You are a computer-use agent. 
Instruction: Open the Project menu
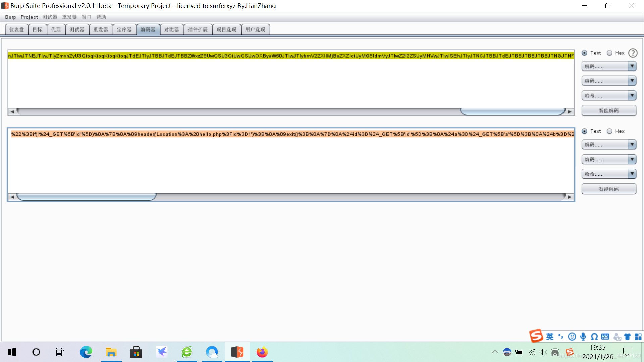(x=29, y=17)
